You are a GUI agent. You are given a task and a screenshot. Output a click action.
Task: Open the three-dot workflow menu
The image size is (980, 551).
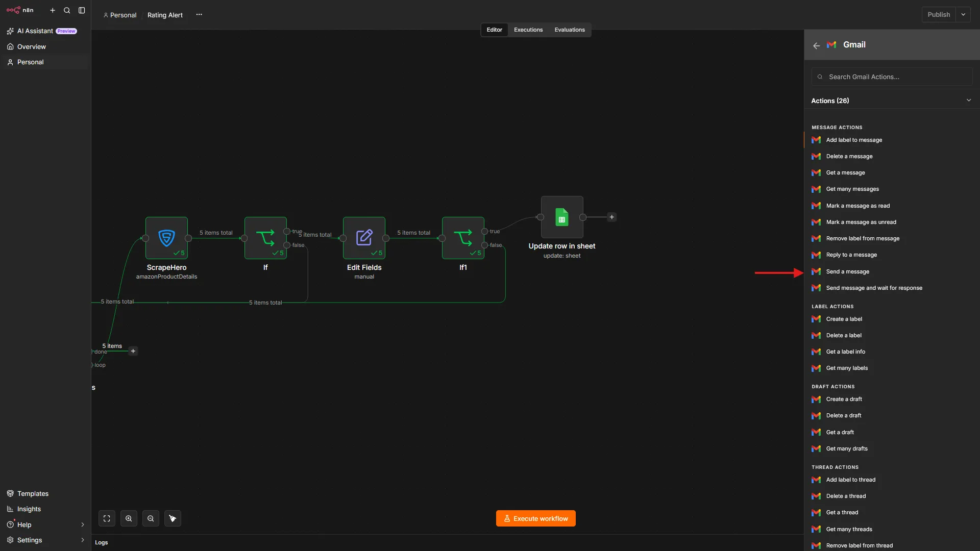[199, 15]
